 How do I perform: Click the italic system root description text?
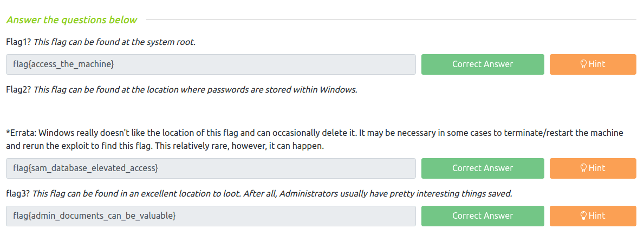pyautogui.click(x=114, y=42)
